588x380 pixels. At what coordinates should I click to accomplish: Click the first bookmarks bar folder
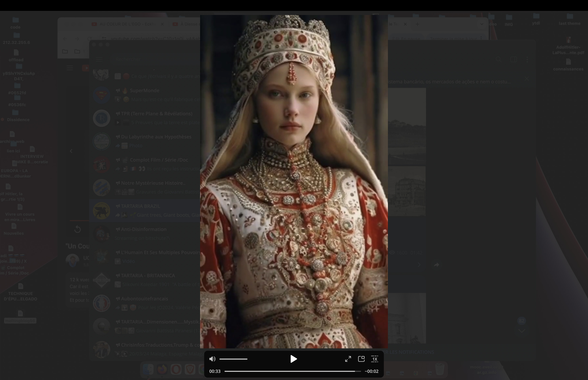pyautogui.click(x=65, y=51)
